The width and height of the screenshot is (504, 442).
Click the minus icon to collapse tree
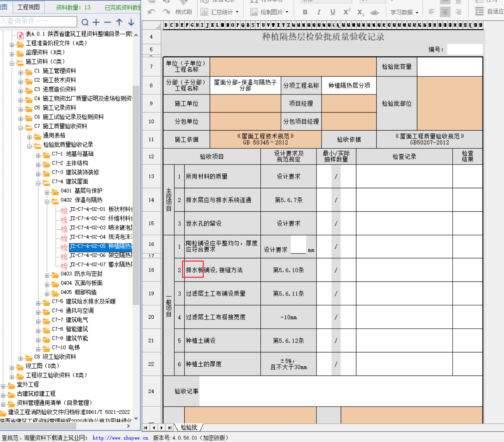[x=107, y=22]
